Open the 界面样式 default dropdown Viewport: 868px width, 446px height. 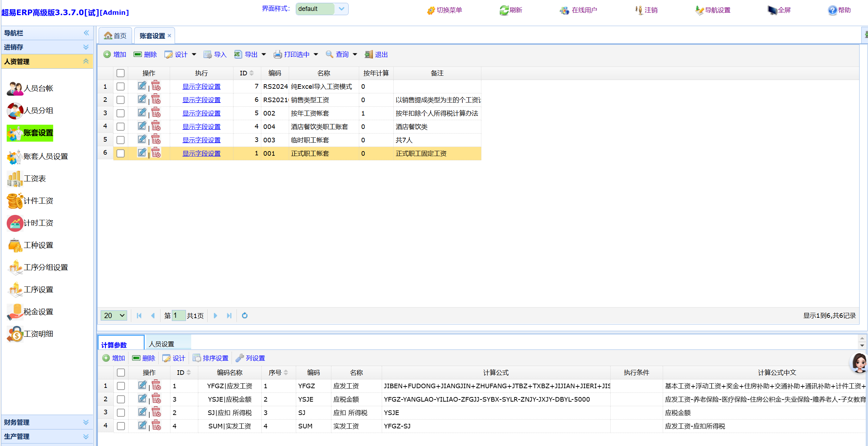click(x=341, y=9)
